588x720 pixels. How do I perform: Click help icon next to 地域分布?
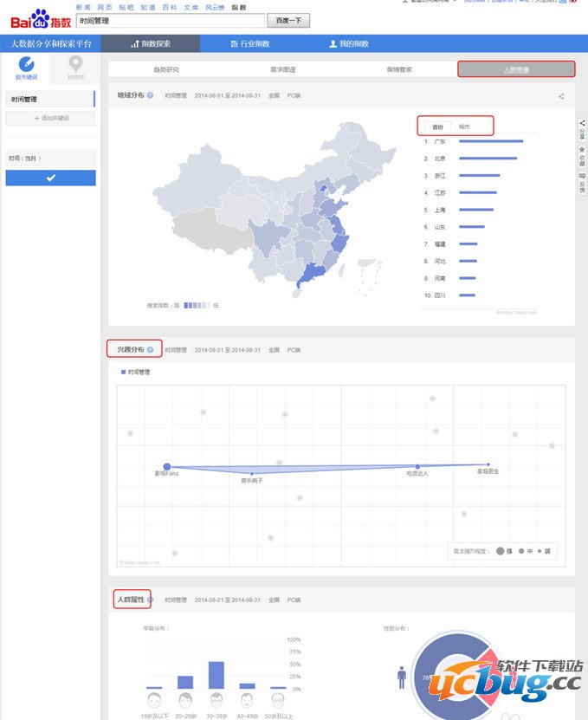(151, 95)
